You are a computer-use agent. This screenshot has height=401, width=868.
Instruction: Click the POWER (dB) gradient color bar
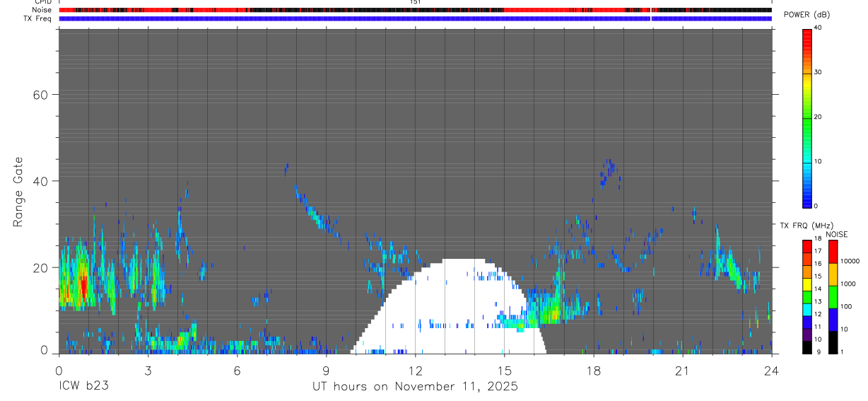(x=807, y=117)
